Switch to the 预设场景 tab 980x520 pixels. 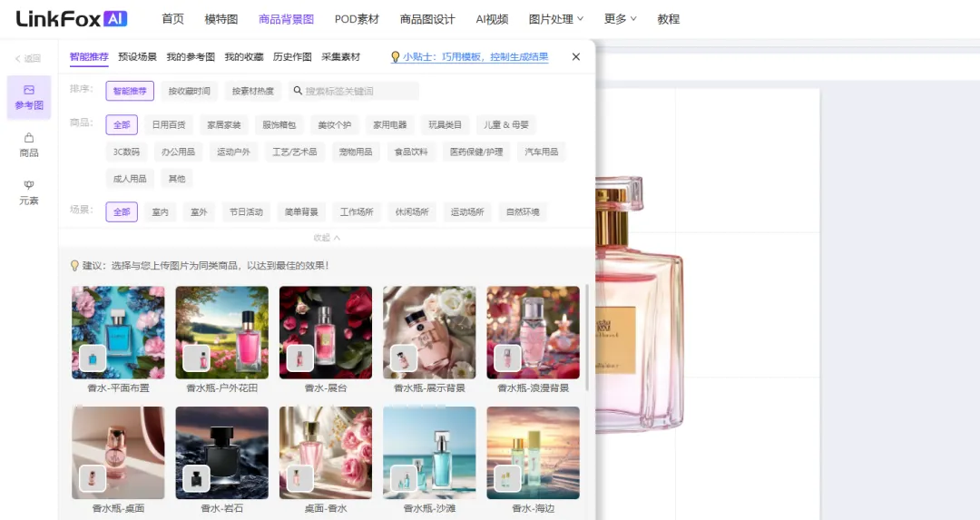click(x=138, y=57)
